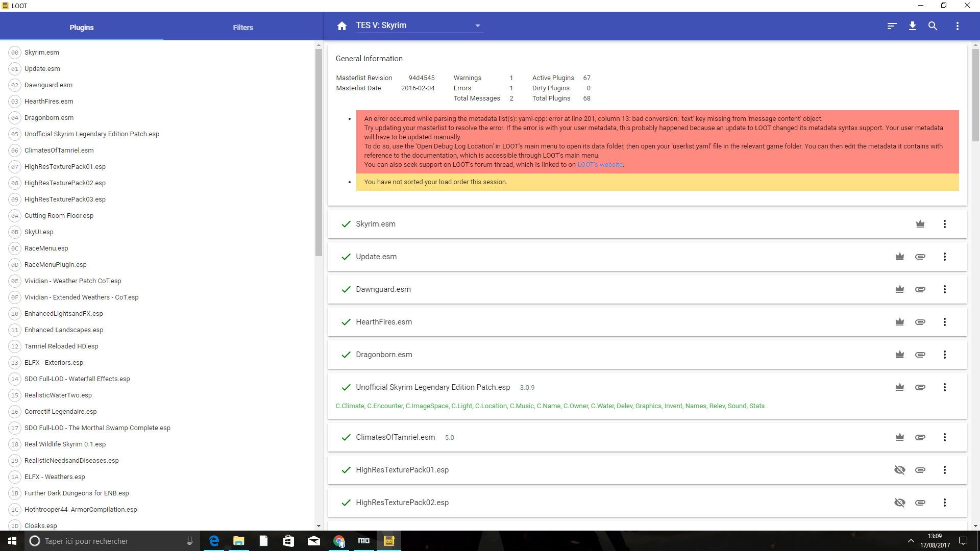This screenshot has width=980, height=551.
Task: Open the notification center in system tray
Action: 963,541
